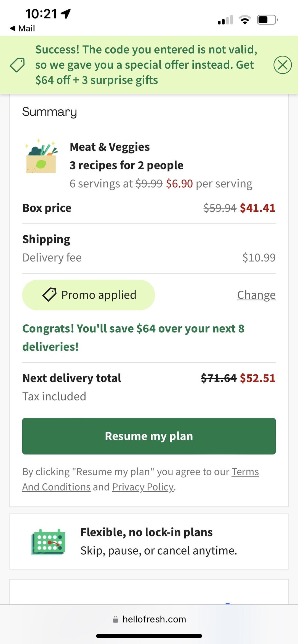The image size is (298, 644).
Task: Dismiss the green success banner
Action: (x=282, y=65)
